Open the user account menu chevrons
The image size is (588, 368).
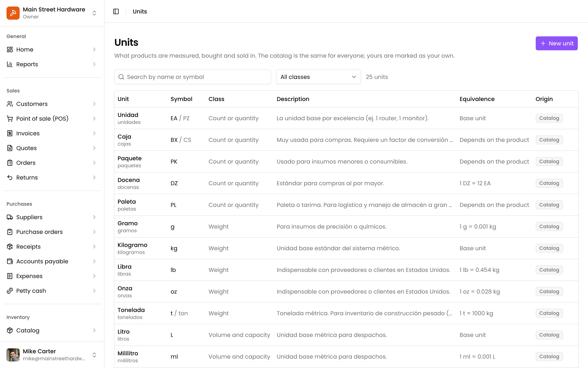tap(94, 355)
